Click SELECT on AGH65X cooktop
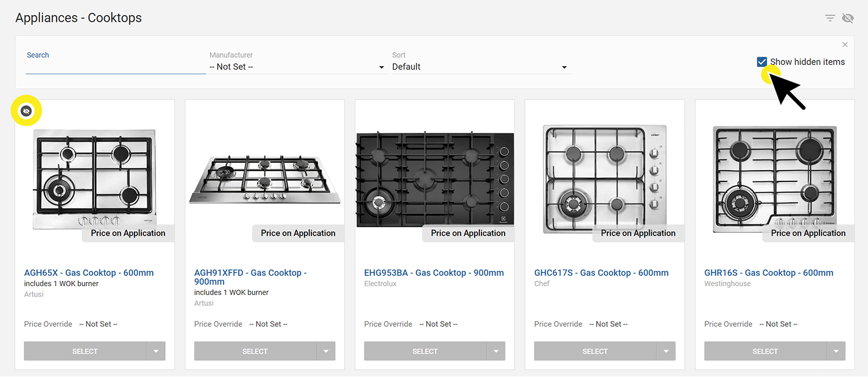The image size is (868, 377). [85, 351]
